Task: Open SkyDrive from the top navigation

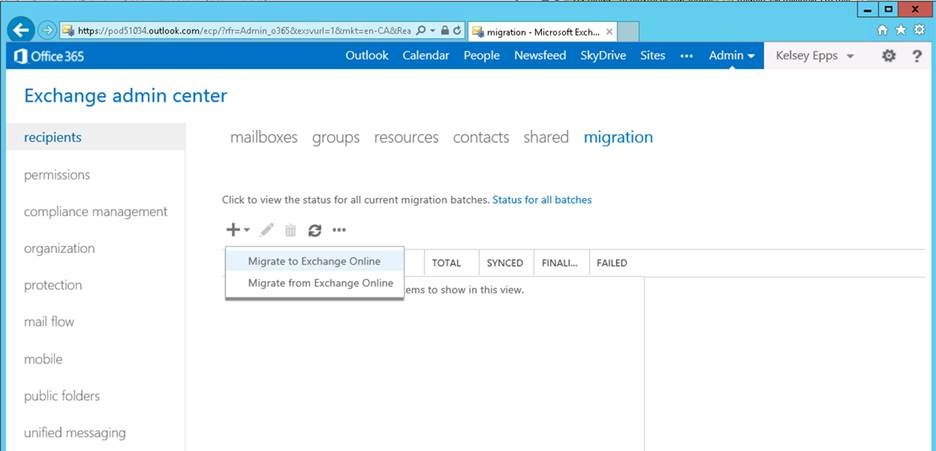Action: [x=603, y=55]
